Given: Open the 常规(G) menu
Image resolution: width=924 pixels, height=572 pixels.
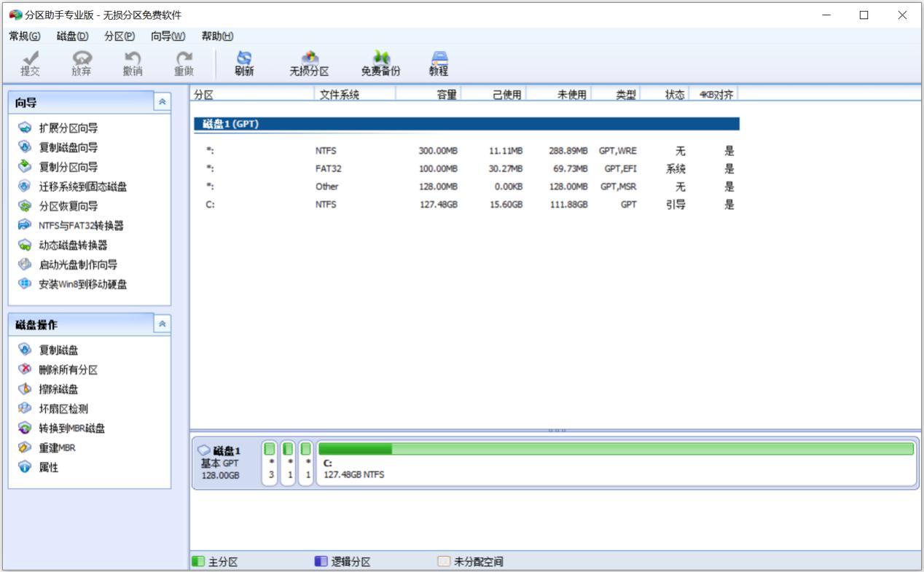Looking at the screenshot, I should tap(25, 36).
